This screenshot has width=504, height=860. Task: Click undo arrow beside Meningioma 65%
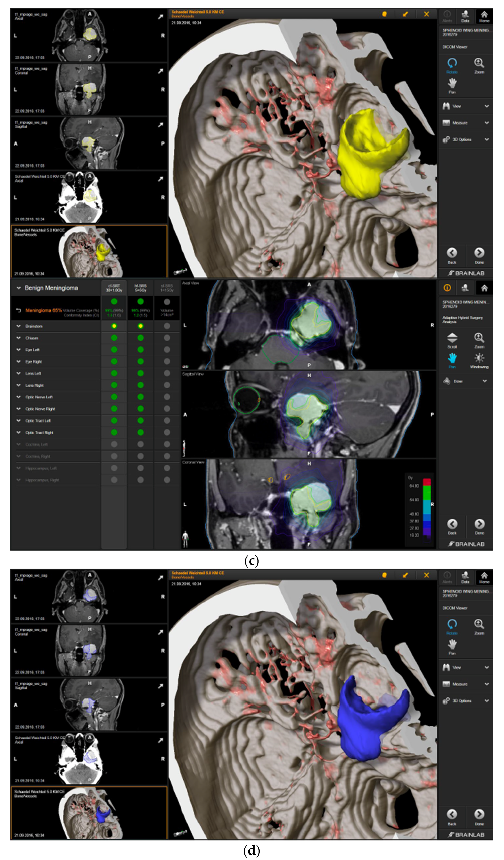tap(19, 310)
